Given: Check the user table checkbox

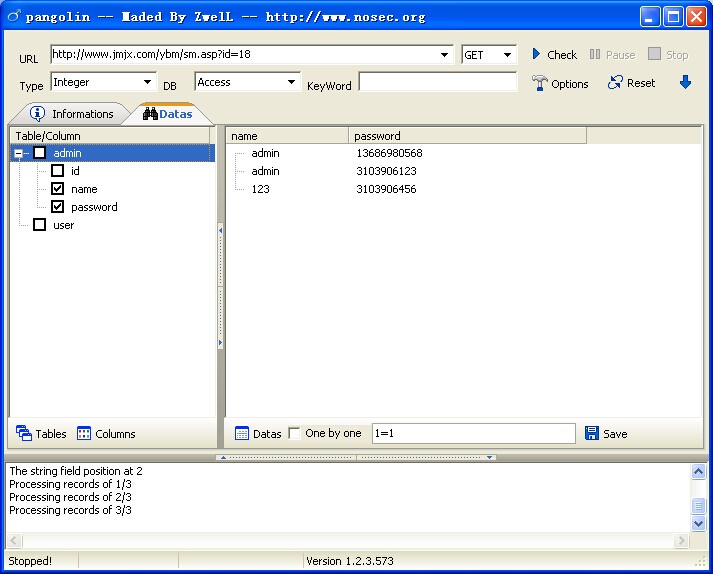Looking at the screenshot, I should click(40, 225).
